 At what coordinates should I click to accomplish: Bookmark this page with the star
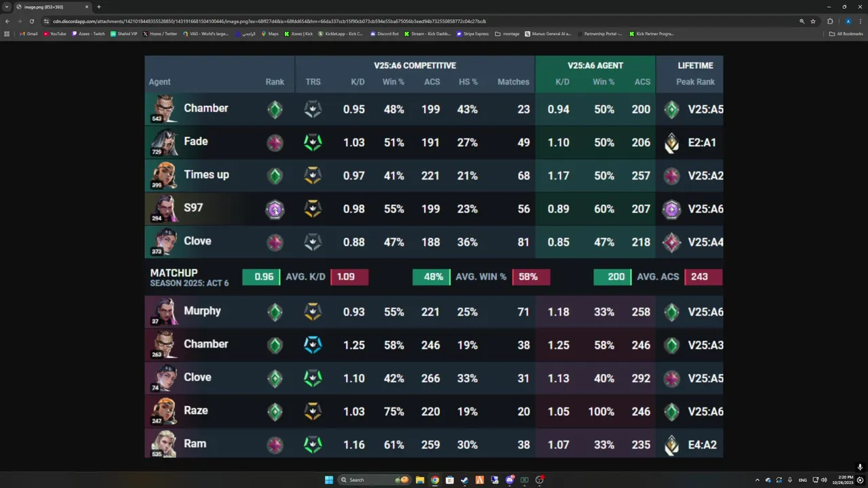pos(813,21)
